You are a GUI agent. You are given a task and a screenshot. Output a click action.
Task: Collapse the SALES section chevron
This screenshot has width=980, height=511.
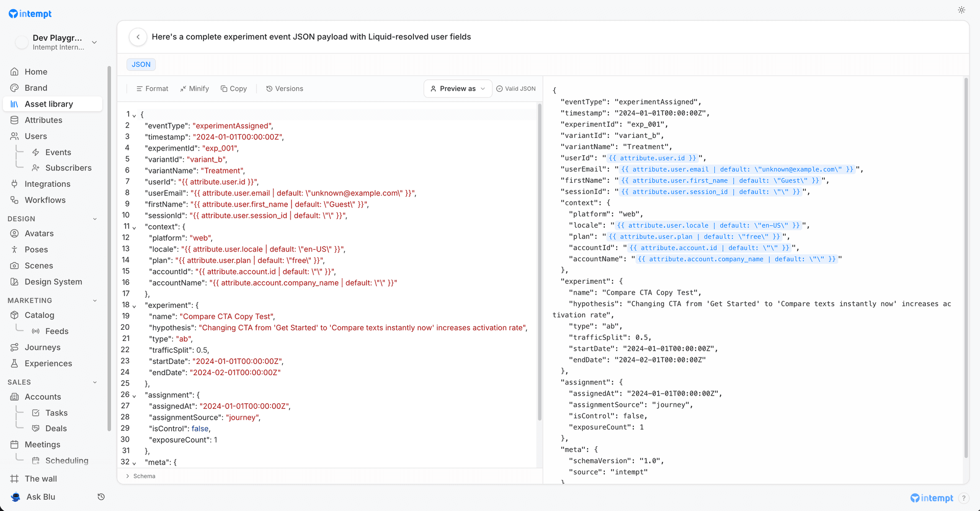click(95, 382)
